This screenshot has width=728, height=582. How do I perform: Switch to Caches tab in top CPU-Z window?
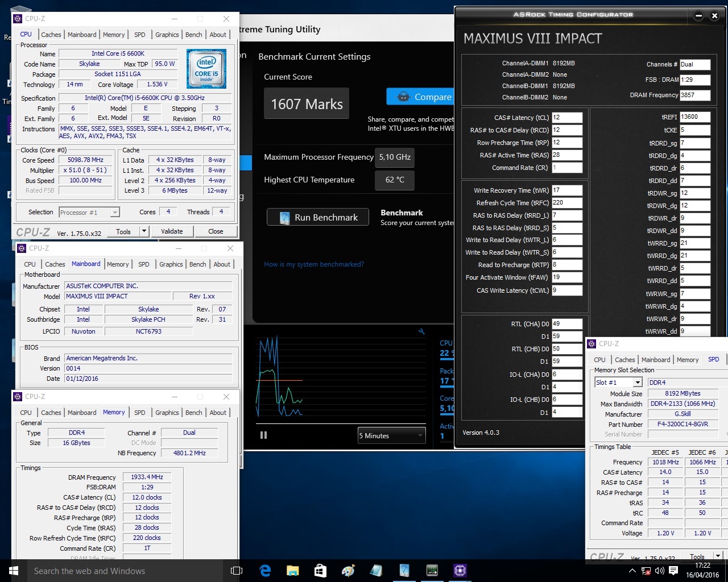click(x=51, y=35)
